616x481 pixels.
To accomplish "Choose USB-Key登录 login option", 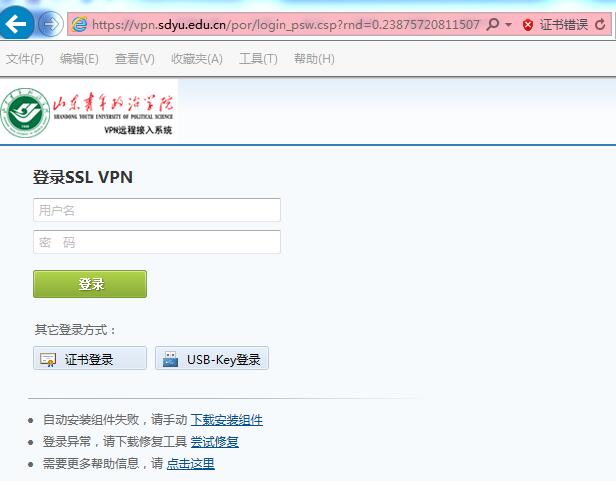I will tap(212, 358).
